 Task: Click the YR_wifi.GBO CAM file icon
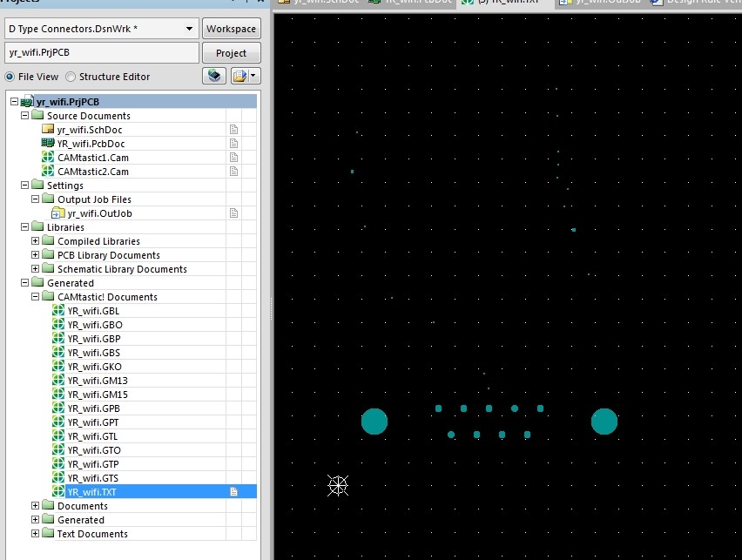58,324
